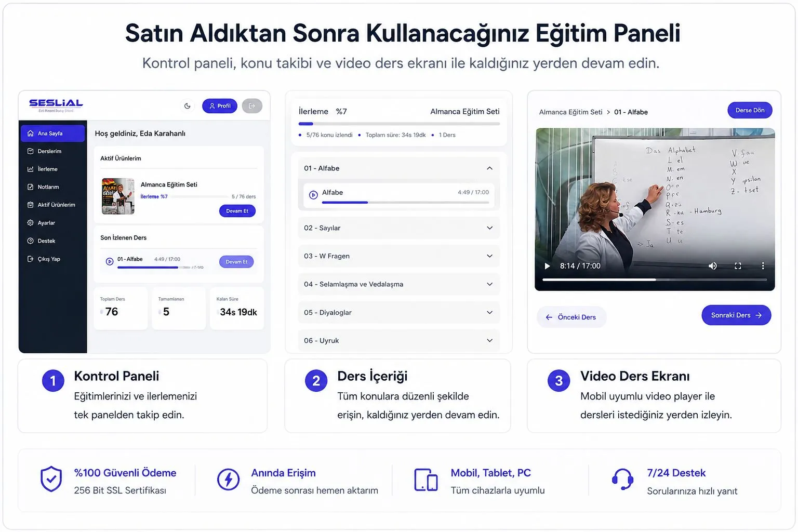Go to Önceki Ders
The height and width of the screenshot is (532, 798).
(571, 317)
